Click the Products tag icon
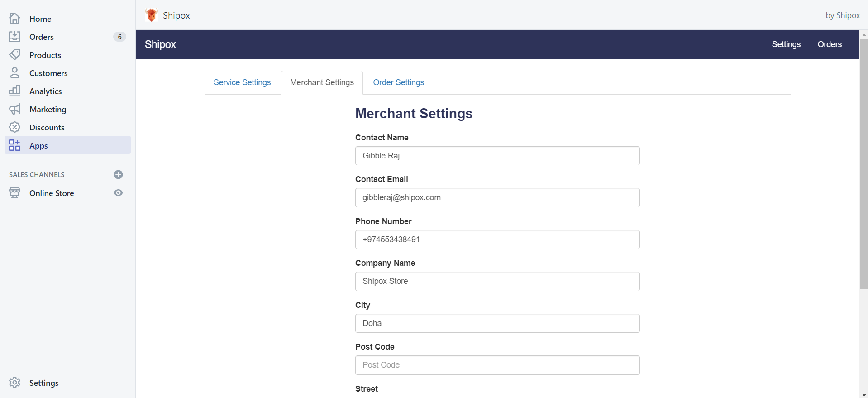This screenshot has width=868, height=398. point(14,55)
